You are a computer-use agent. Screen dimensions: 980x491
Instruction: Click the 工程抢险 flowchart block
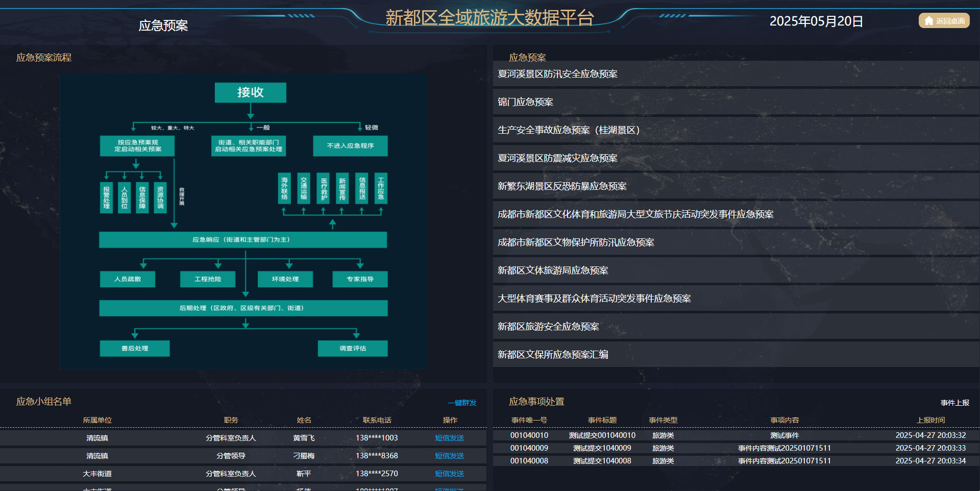207,279
